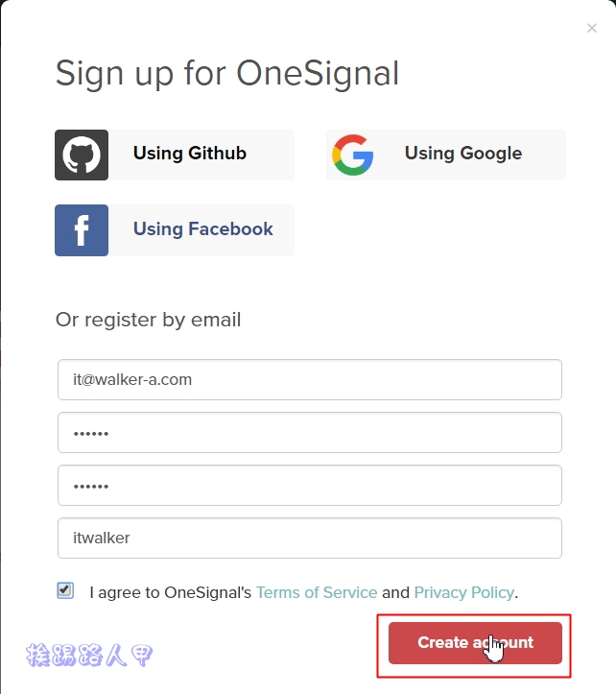
Task: Click the Chinese watermark text at bottom-left
Action: [89, 656]
